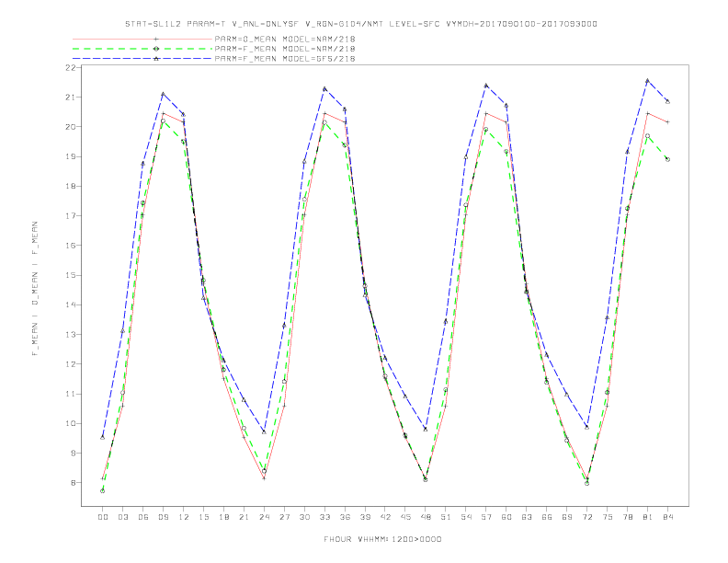Click x-axis tick label 45
Screen dimensions: 728x563
pos(405,517)
